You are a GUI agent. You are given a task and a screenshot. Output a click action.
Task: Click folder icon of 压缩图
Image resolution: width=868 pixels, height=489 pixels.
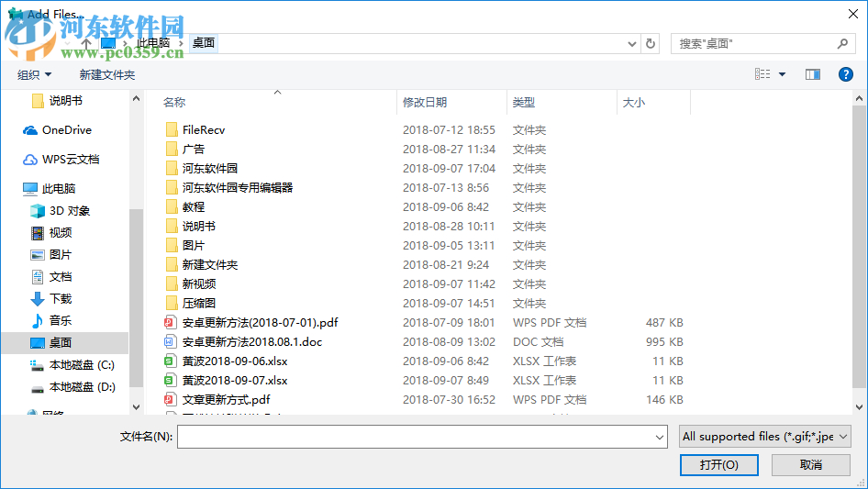(x=172, y=303)
